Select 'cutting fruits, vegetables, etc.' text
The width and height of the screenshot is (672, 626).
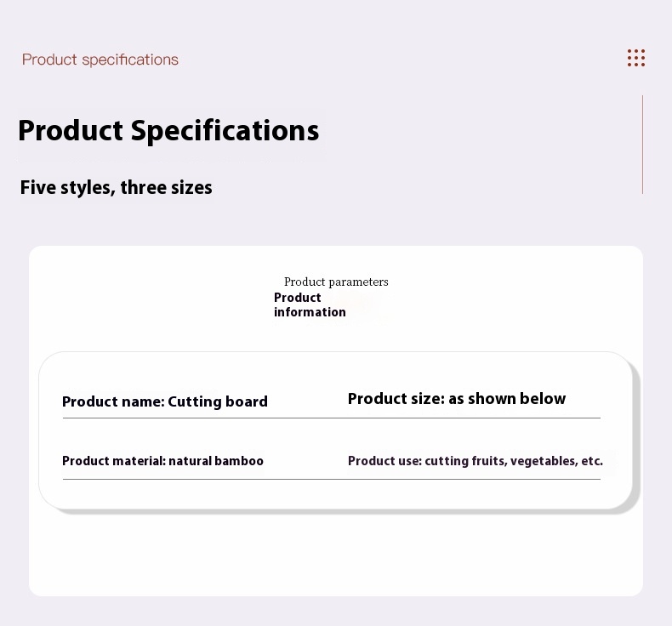click(514, 461)
